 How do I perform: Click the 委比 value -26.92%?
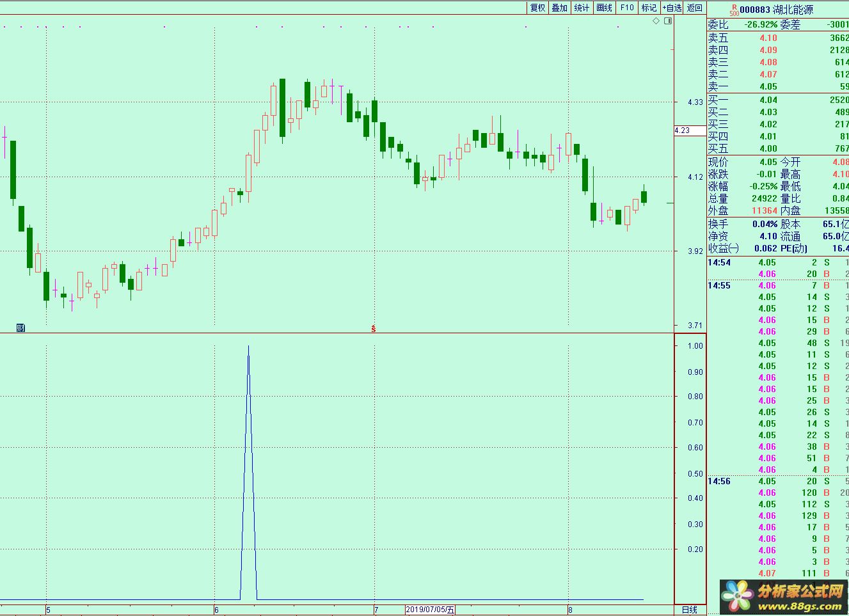761,24
